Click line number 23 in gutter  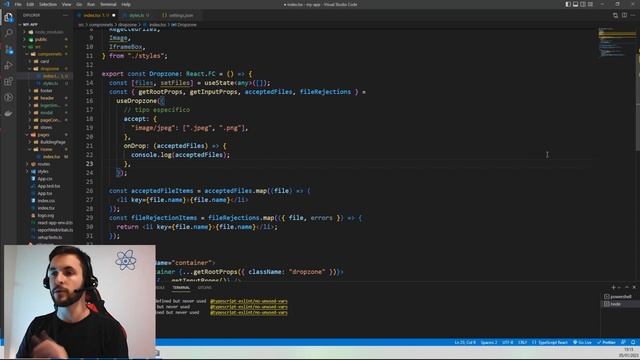(89, 164)
